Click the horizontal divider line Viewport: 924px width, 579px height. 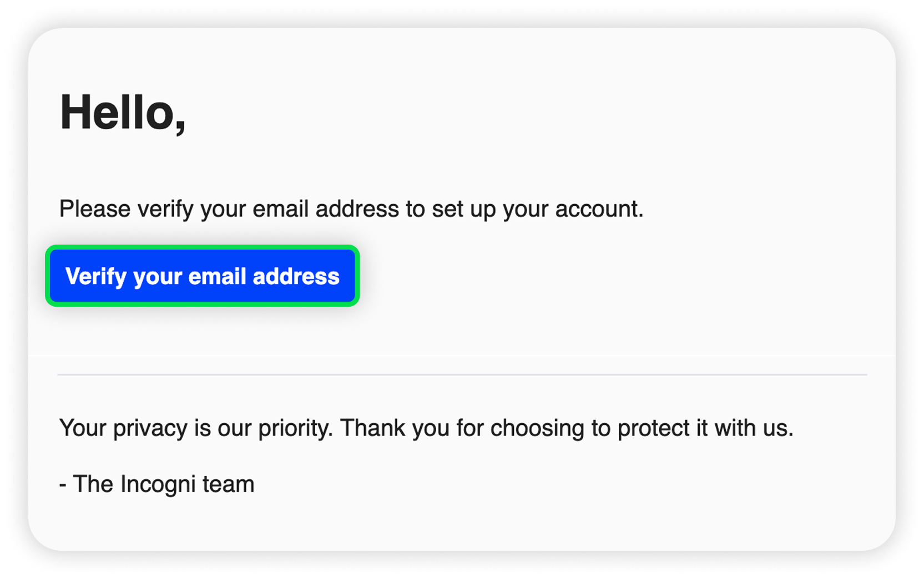click(x=462, y=375)
